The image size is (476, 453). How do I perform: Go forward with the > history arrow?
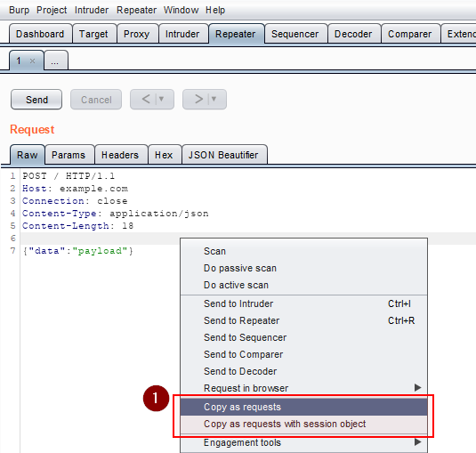[198, 99]
